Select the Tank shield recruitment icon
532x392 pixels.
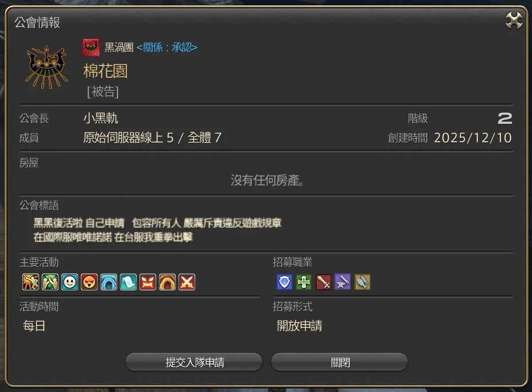point(284,282)
